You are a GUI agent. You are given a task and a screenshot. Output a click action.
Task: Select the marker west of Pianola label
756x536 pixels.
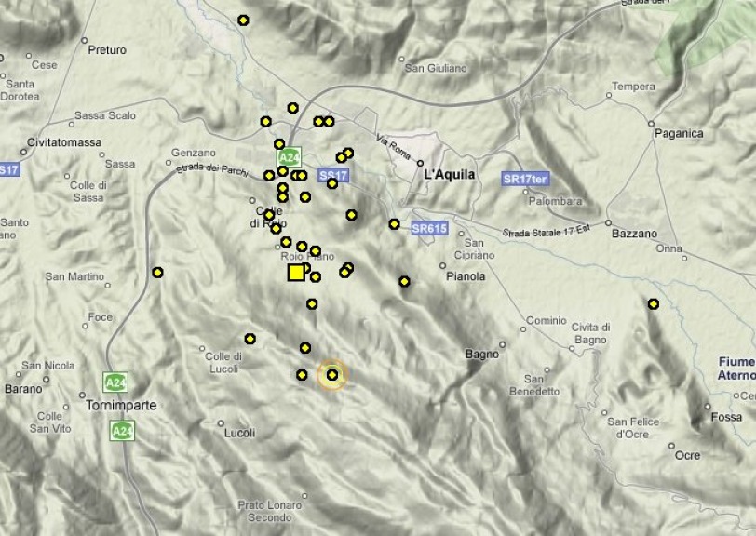pos(404,282)
